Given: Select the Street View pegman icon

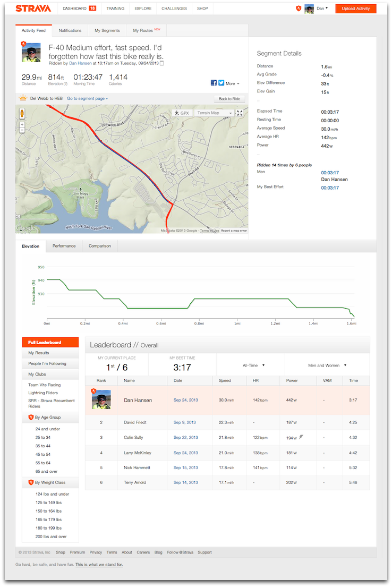Looking at the screenshot, I should pos(22,113).
